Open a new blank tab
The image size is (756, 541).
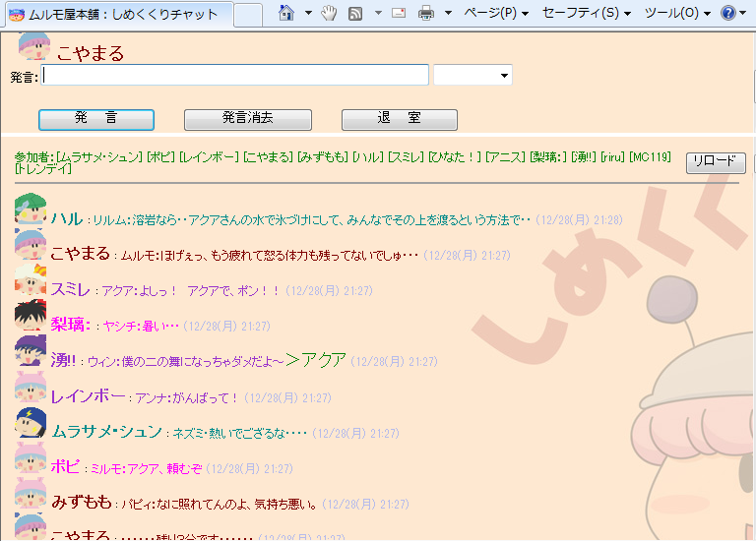point(248,15)
